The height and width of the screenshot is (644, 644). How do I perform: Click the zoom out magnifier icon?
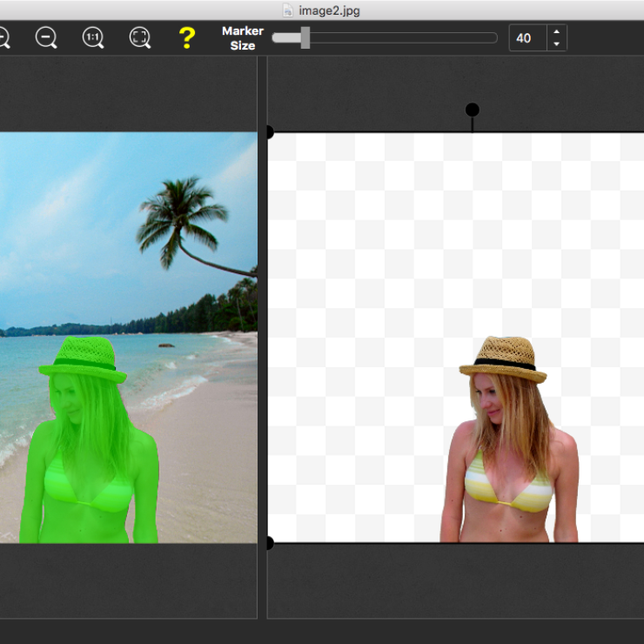pos(46,37)
